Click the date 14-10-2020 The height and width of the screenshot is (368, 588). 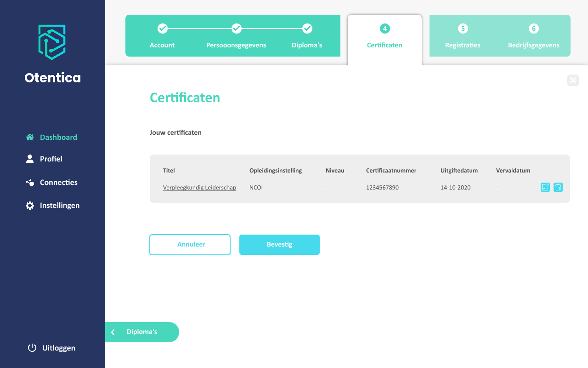point(455,188)
